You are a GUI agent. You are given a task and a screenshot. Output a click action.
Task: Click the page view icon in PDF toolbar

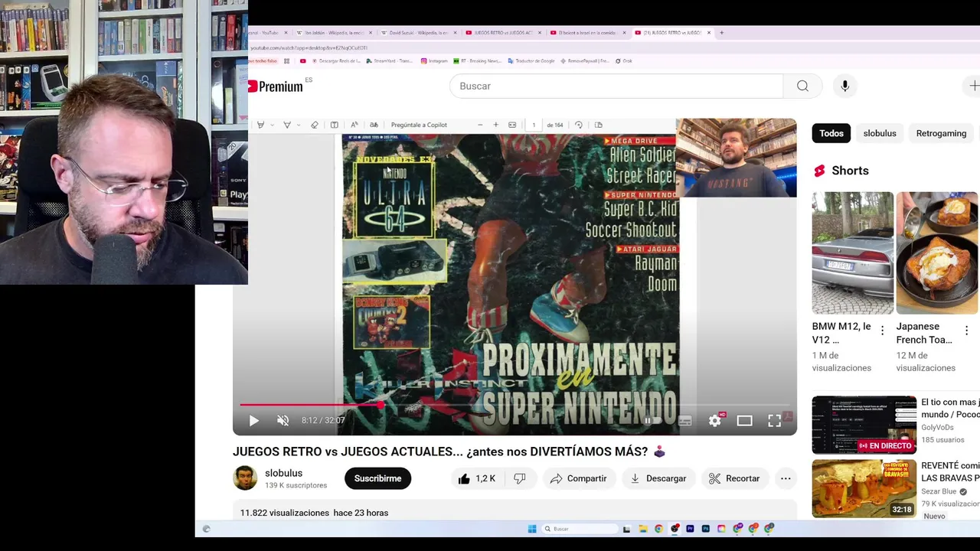599,125
